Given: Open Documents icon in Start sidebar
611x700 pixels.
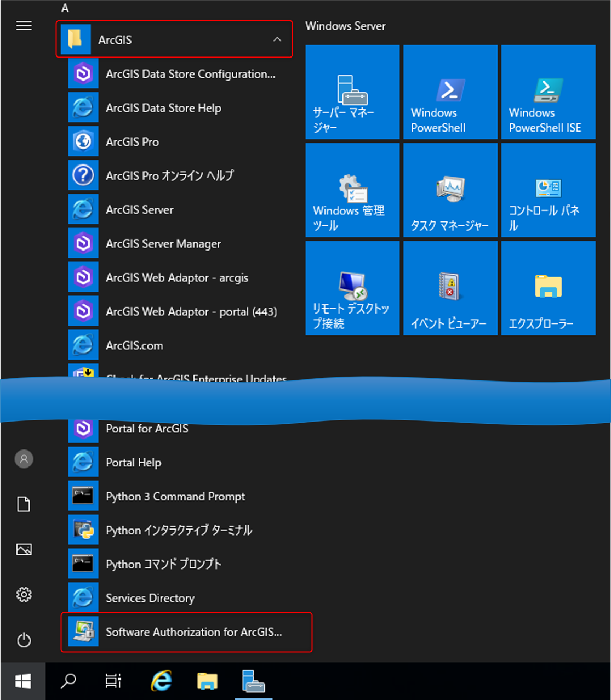Looking at the screenshot, I should (24, 504).
